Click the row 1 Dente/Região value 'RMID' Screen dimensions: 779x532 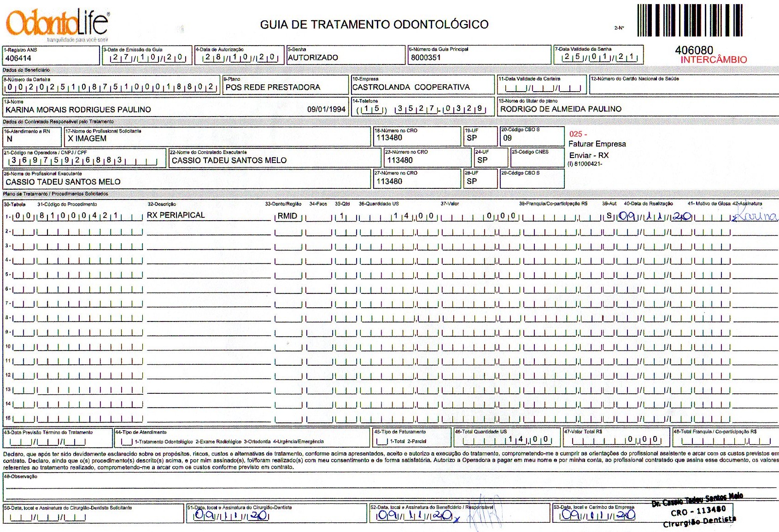coord(287,216)
